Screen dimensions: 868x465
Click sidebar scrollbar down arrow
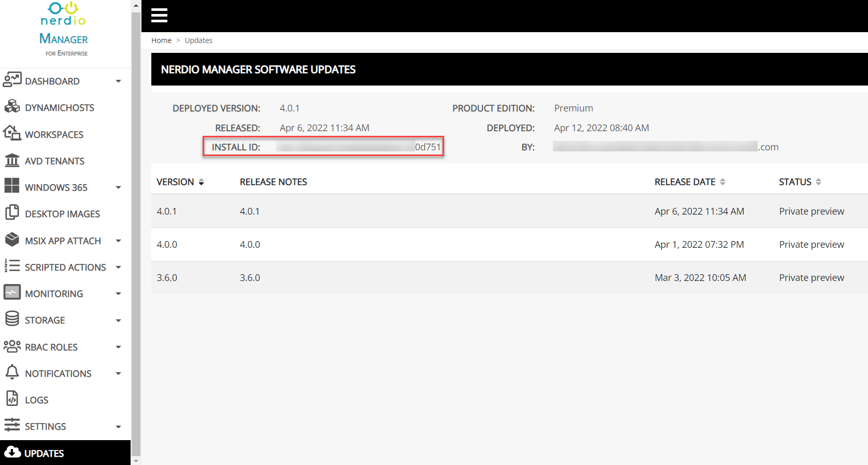click(136, 460)
